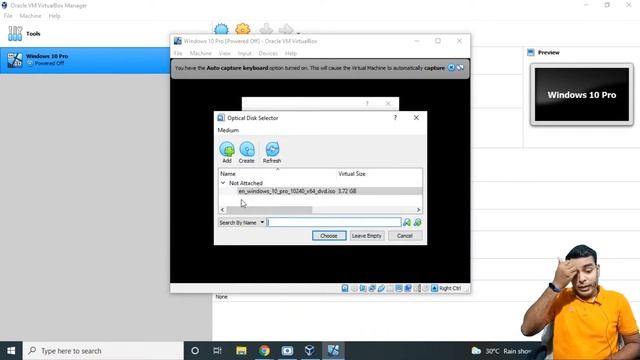Open Google Chrome from the taskbar
The image size is (640, 360).
click(264, 351)
